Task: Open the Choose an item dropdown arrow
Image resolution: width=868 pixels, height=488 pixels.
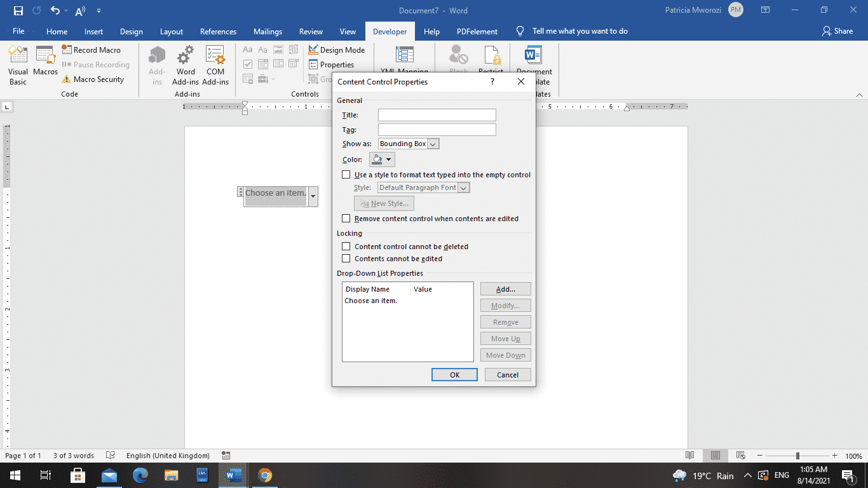Action: coord(313,196)
